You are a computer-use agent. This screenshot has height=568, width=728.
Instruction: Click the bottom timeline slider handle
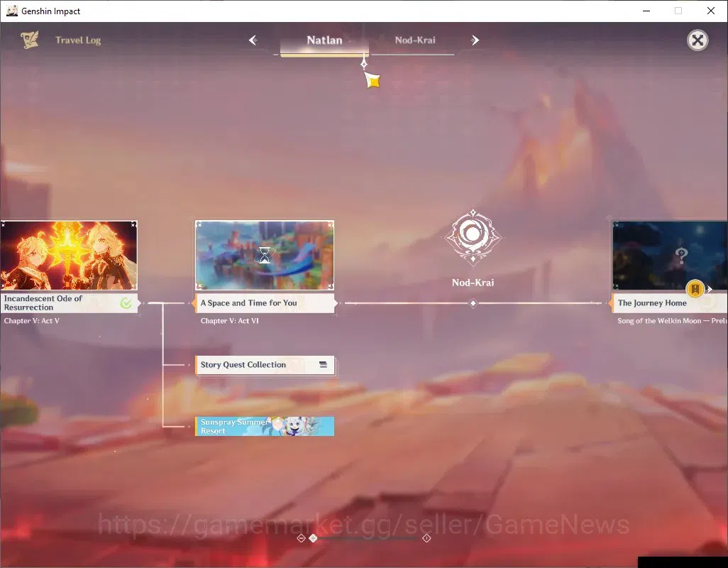(x=313, y=538)
